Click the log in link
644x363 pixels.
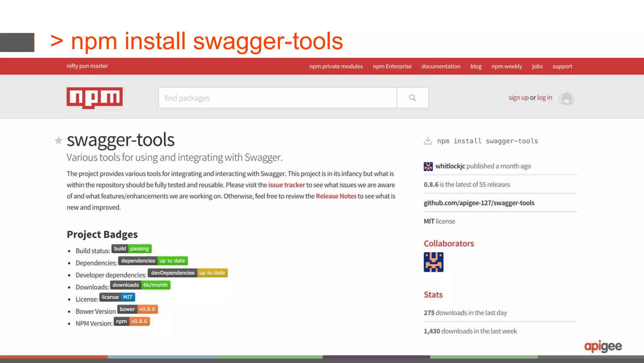545,98
